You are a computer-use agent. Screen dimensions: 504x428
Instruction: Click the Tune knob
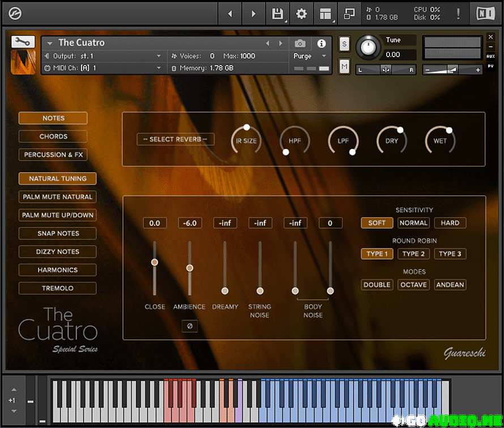coord(369,47)
